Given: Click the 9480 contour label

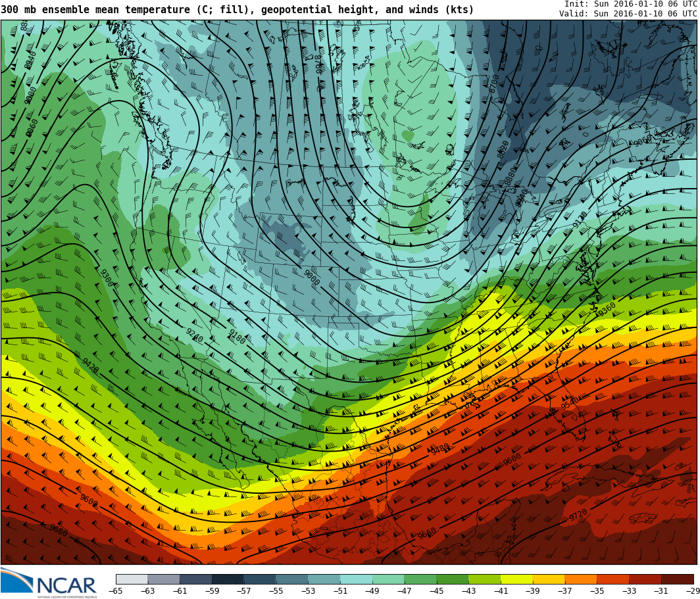Looking at the screenshot, I should point(439,449).
